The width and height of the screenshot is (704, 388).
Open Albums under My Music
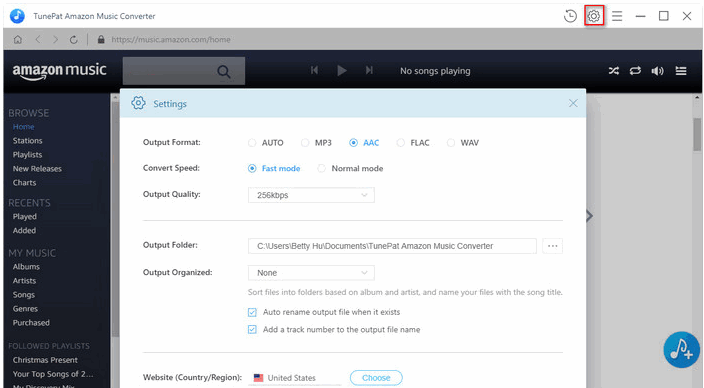[26, 267]
